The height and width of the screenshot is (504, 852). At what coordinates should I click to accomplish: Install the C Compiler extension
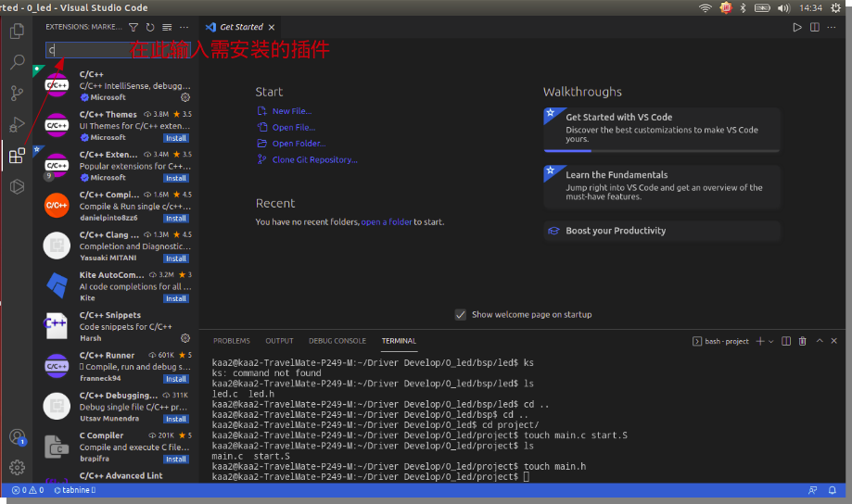click(x=176, y=460)
